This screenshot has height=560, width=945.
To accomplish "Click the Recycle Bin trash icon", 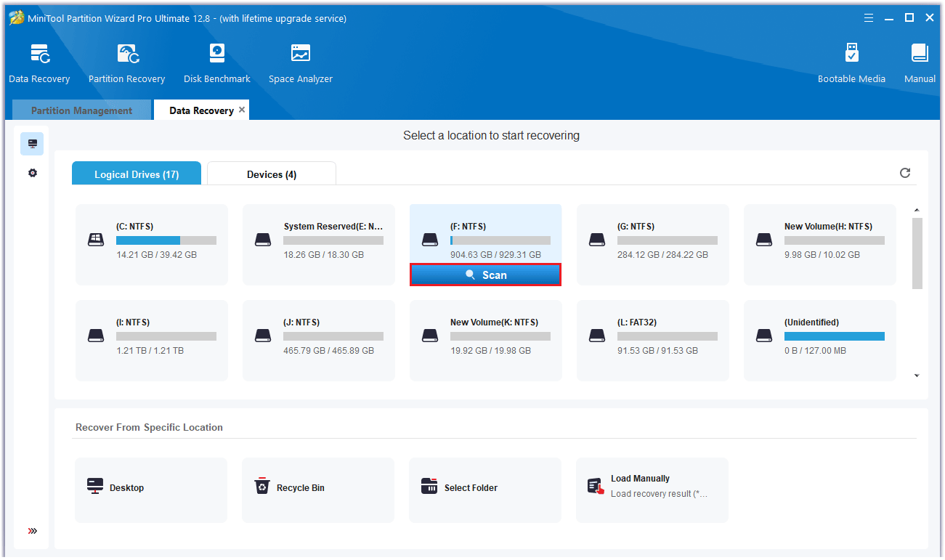I will coord(262,486).
